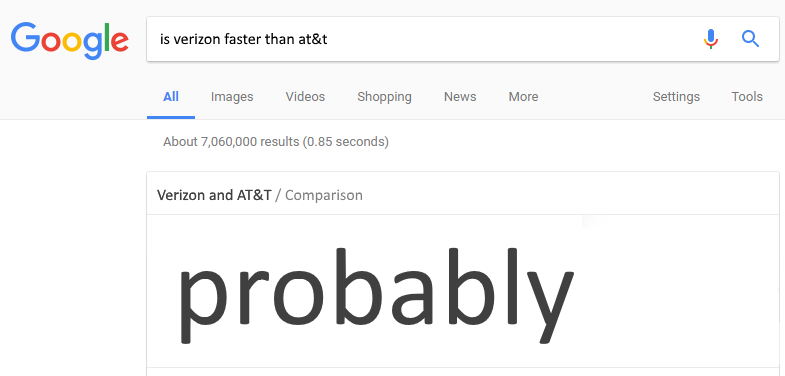Open the Settings menu
785x376 pixels.
click(676, 97)
